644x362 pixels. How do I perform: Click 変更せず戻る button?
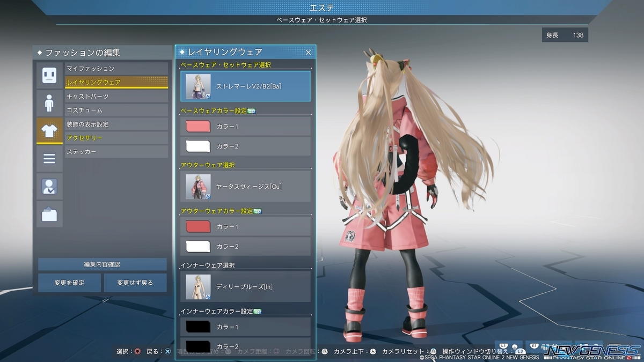click(135, 283)
